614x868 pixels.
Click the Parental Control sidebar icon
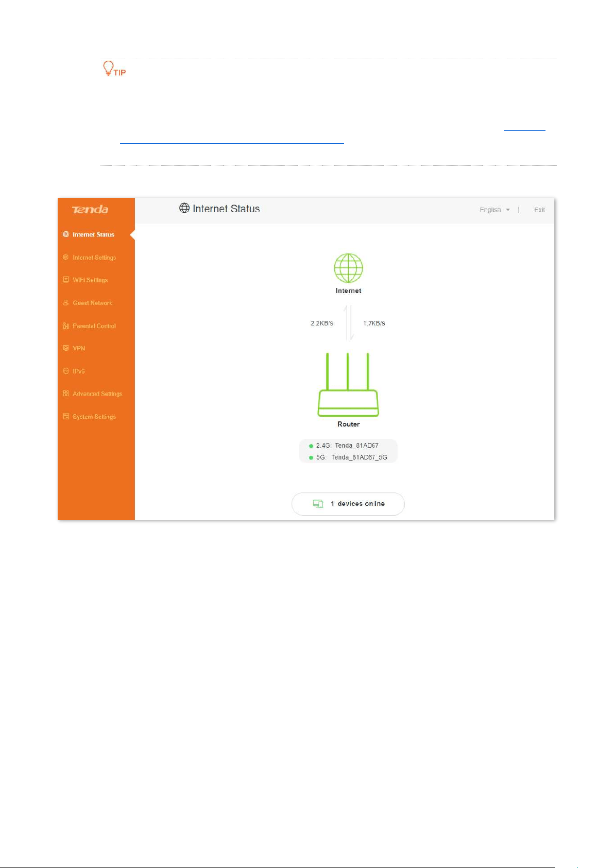[66, 326]
